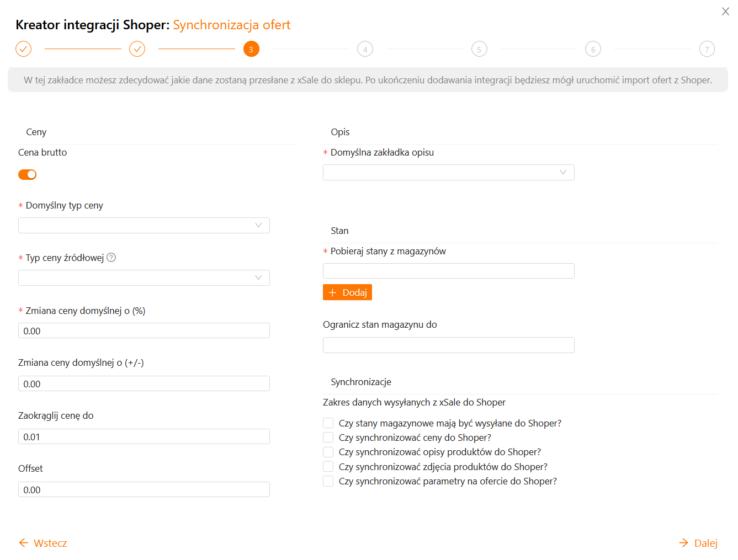The width and height of the screenshot is (738, 560).
Task: Click the Zaokrąglij cenę do input field
Action: [x=144, y=436]
